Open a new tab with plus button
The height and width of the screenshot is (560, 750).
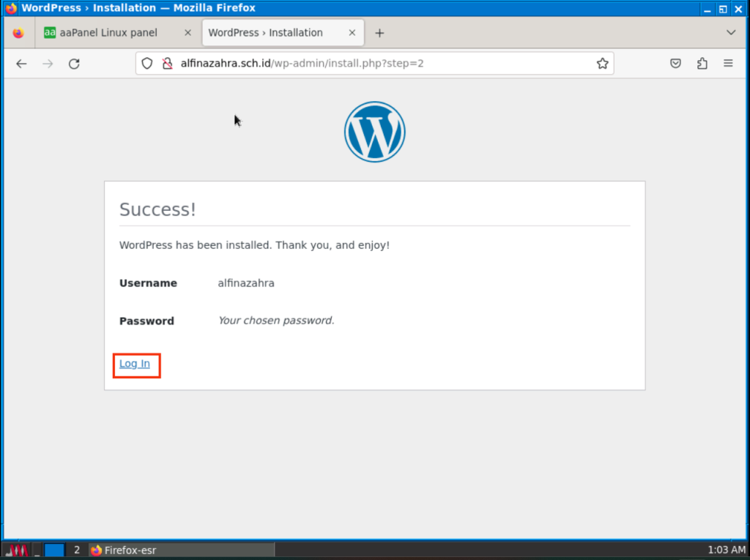tap(379, 33)
